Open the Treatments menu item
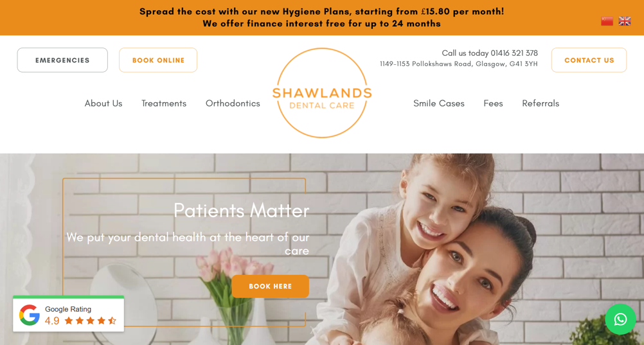The height and width of the screenshot is (345, 644). click(164, 103)
